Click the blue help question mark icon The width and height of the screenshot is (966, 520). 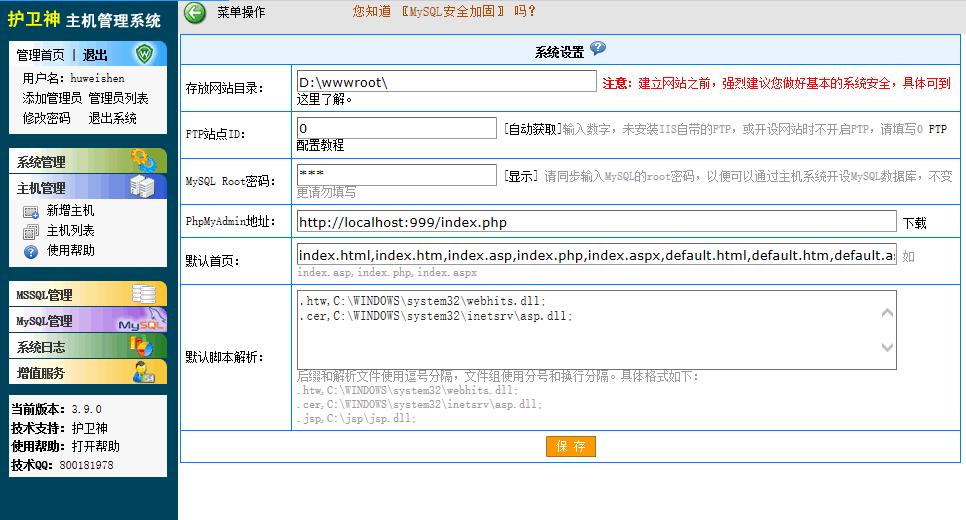point(598,49)
